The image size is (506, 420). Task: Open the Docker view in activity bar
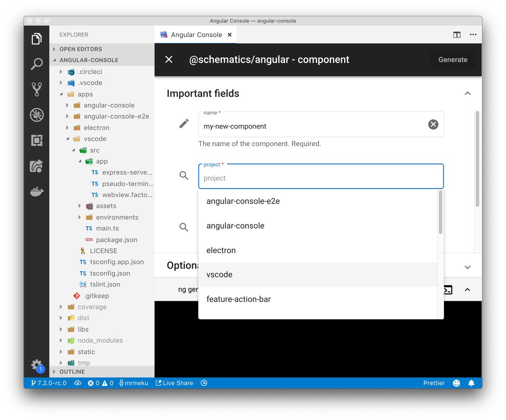pos(37,191)
